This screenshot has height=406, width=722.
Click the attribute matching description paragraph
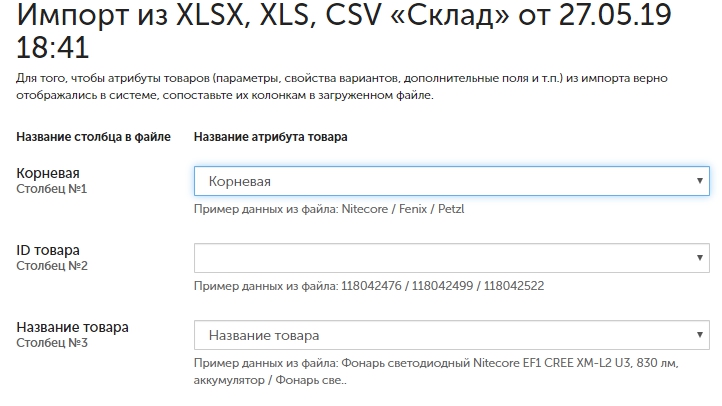[342, 87]
